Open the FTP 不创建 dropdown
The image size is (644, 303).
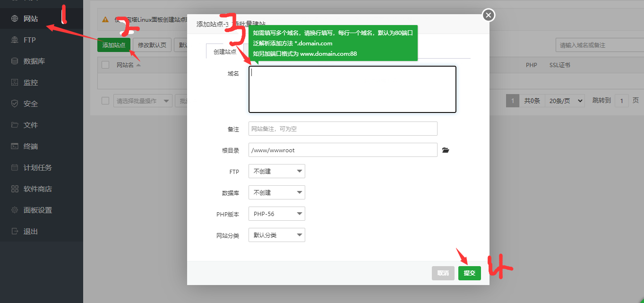[277, 171]
